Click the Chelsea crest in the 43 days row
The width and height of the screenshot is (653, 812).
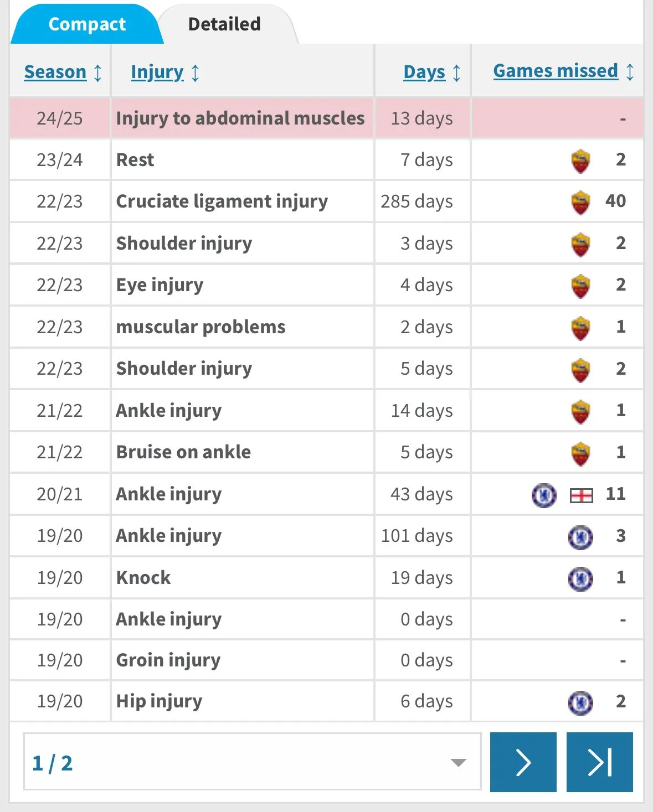(x=544, y=495)
